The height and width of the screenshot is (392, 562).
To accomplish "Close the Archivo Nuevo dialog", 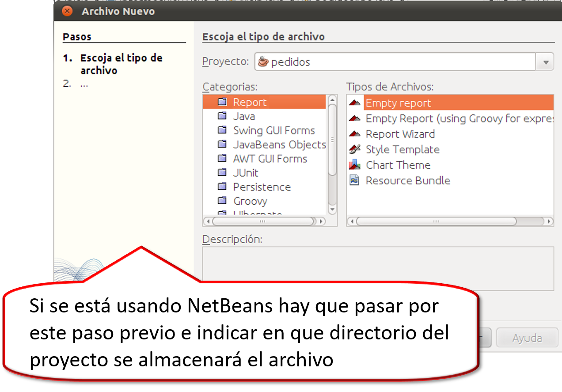I will [x=67, y=11].
